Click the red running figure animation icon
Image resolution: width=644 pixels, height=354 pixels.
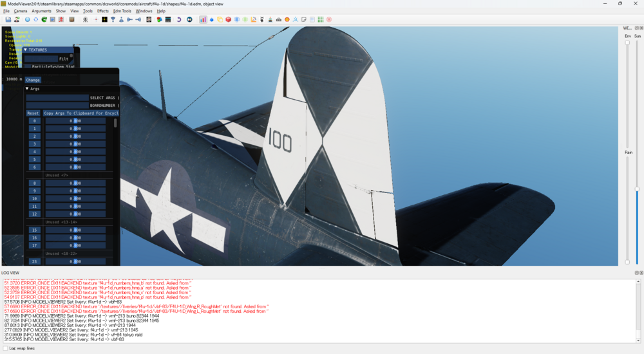(61, 19)
